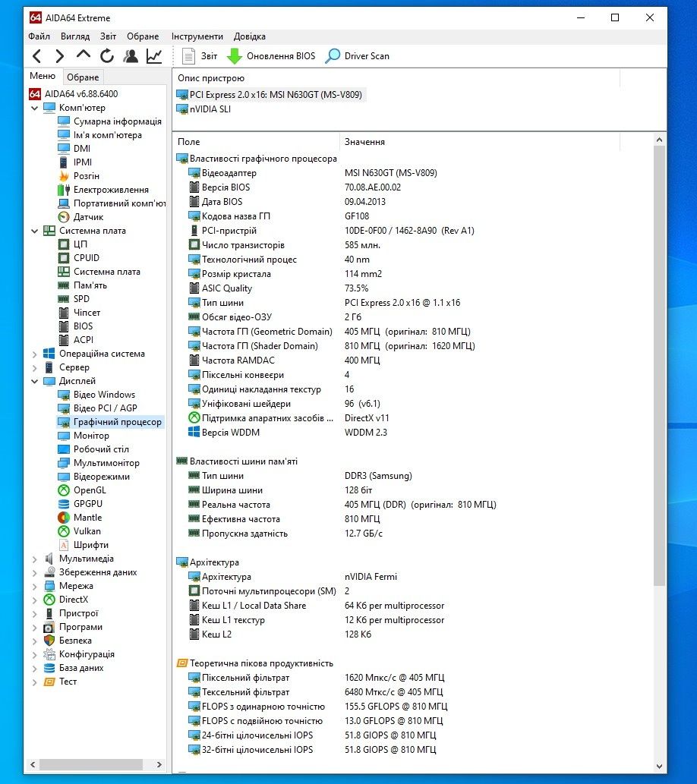Switch to the Меню tab

(x=43, y=76)
